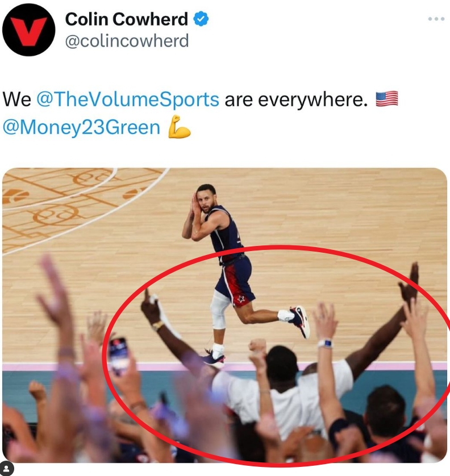The height and width of the screenshot is (476, 450).
Task: Click the tagged-people icon below the photo
Action: tap(7, 468)
